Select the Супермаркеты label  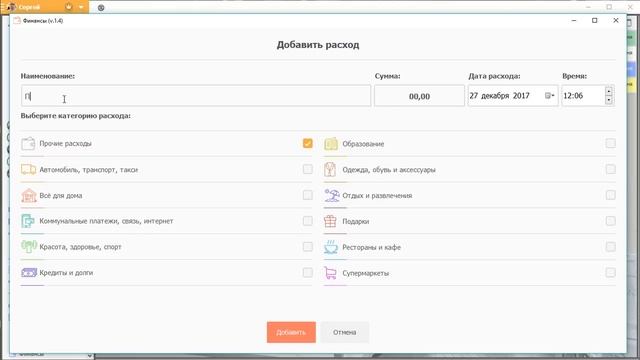366,273
